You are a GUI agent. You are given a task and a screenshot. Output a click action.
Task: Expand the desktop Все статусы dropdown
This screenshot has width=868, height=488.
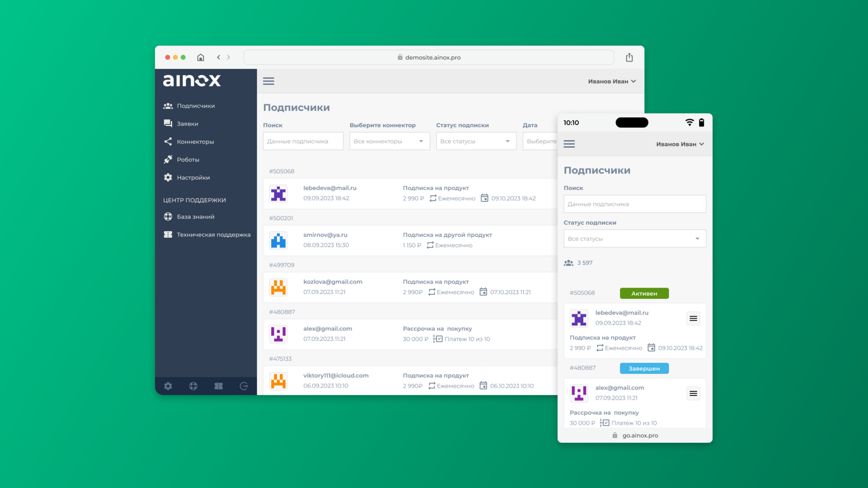[x=476, y=141]
